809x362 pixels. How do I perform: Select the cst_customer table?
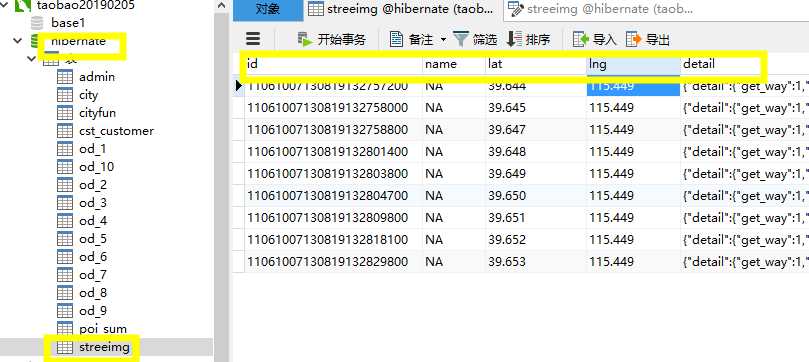click(117, 131)
